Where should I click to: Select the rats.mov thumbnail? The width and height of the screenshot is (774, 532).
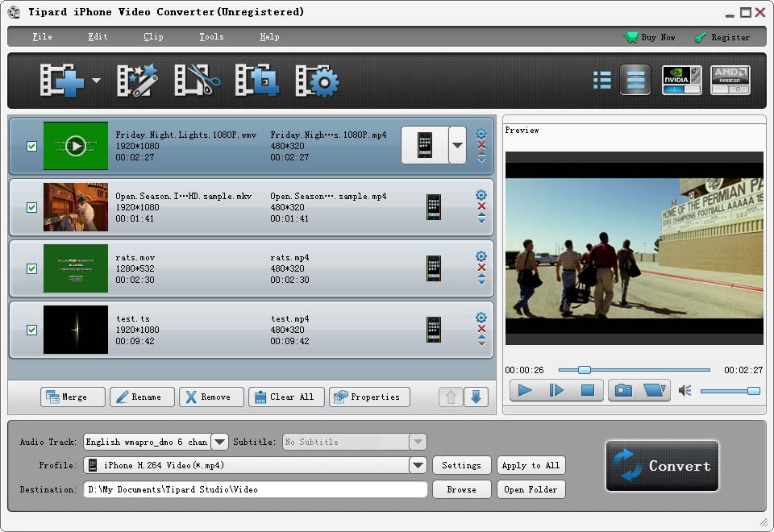click(76, 268)
